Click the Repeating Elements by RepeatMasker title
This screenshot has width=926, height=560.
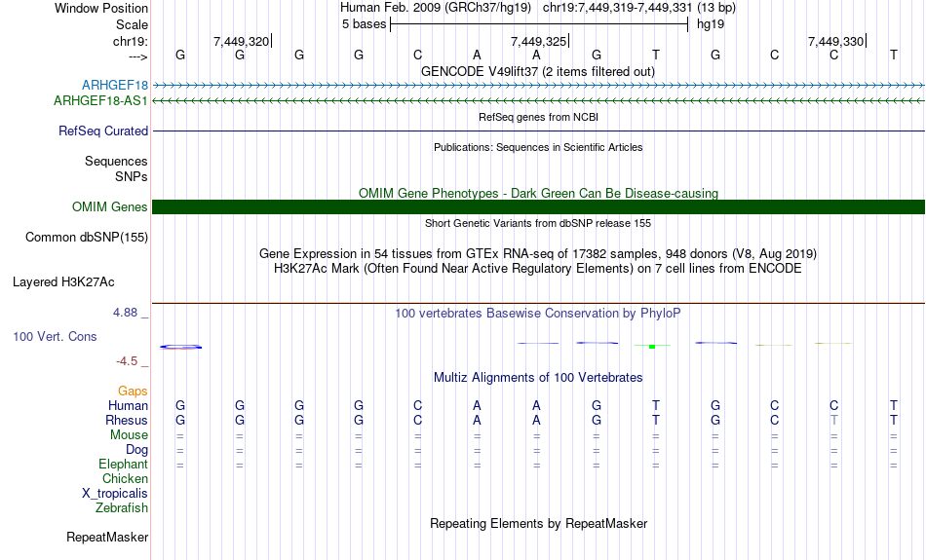pyautogui.click(x=539, y=523)
